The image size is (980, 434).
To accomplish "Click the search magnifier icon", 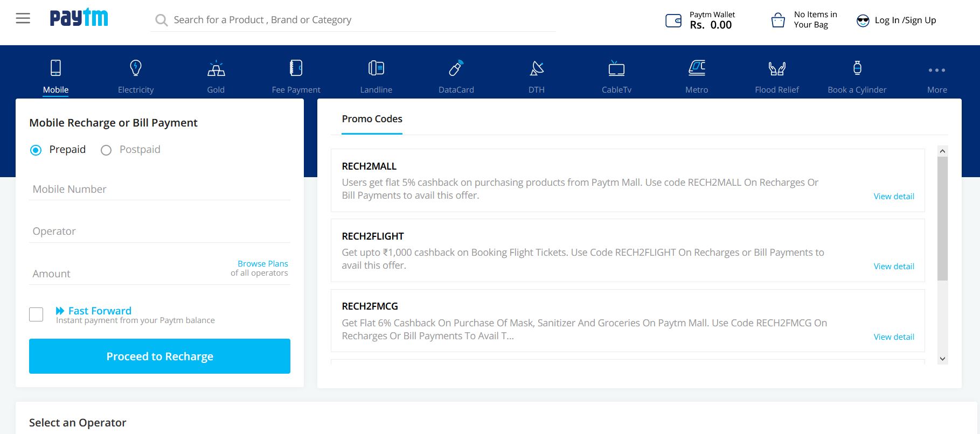I will (161, 20).
